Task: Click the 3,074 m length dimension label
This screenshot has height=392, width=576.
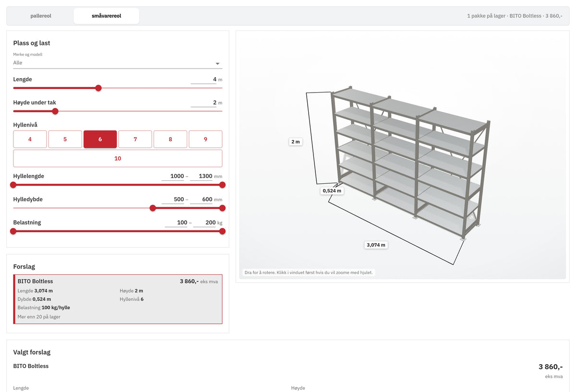Action: (376, 245)
